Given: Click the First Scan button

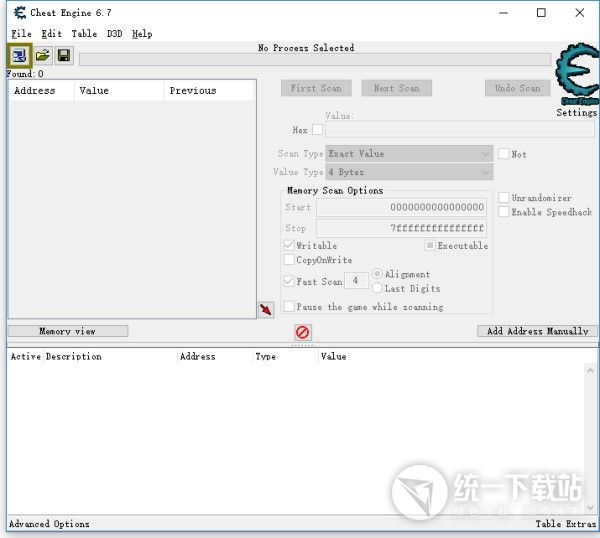Looking at the screenshot, I should pos(316,88).
